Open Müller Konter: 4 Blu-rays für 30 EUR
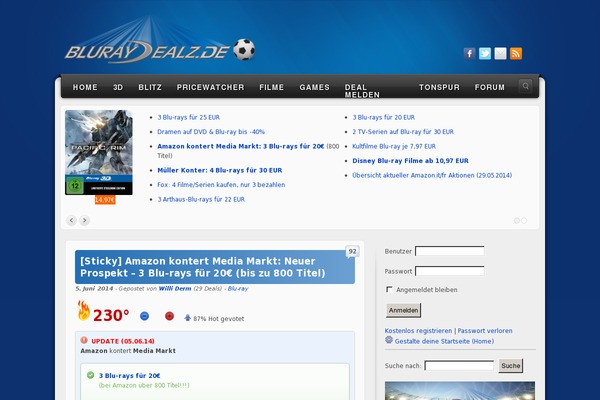Screen dimensions: 600x400 pyautogui.click(x=220, y=170)
